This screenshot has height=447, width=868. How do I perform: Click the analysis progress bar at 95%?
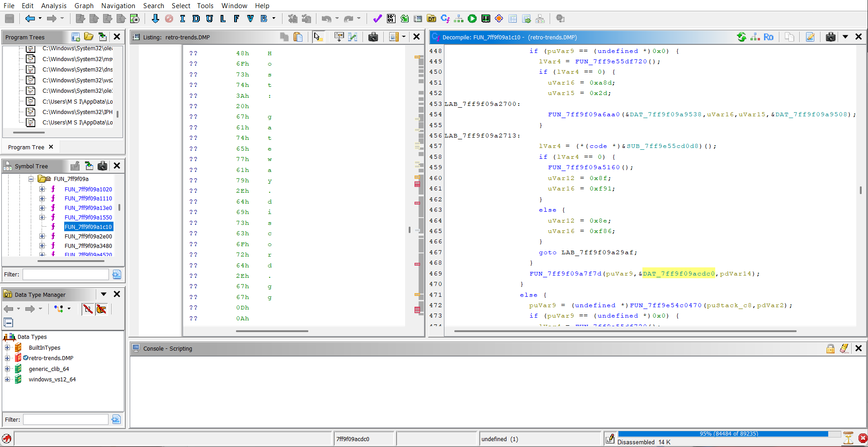coord(729,434)
